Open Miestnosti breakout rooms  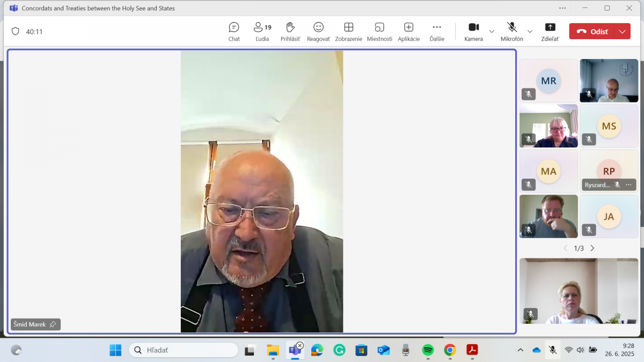pyautogui.click(x=379, y=32)
